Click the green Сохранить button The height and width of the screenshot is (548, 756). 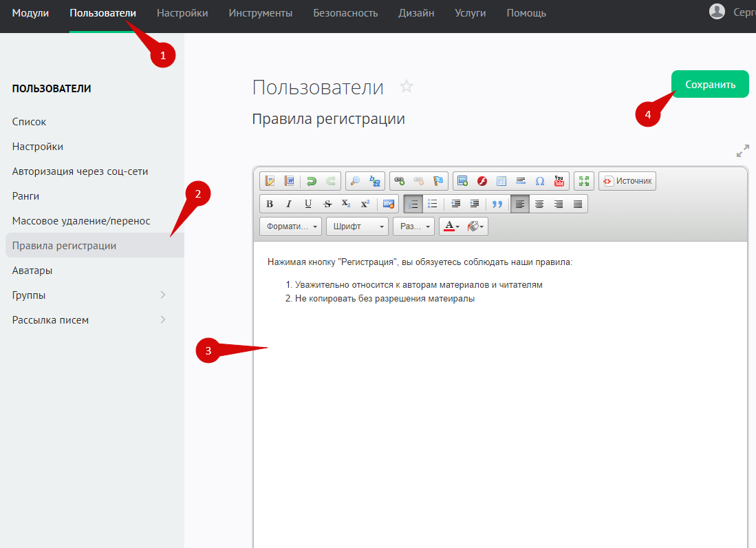[x=710, y=85]
